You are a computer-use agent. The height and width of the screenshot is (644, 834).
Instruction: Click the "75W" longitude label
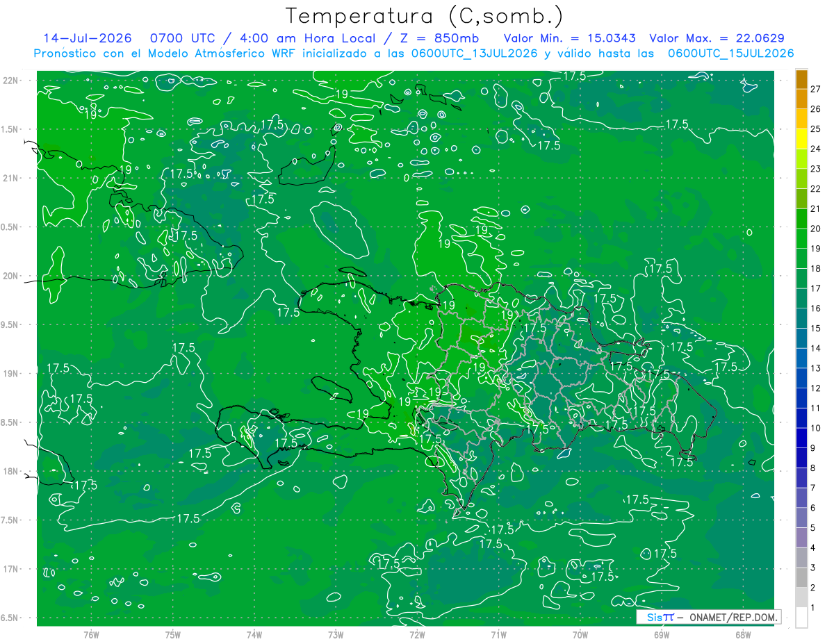click(x=173, y=635)
